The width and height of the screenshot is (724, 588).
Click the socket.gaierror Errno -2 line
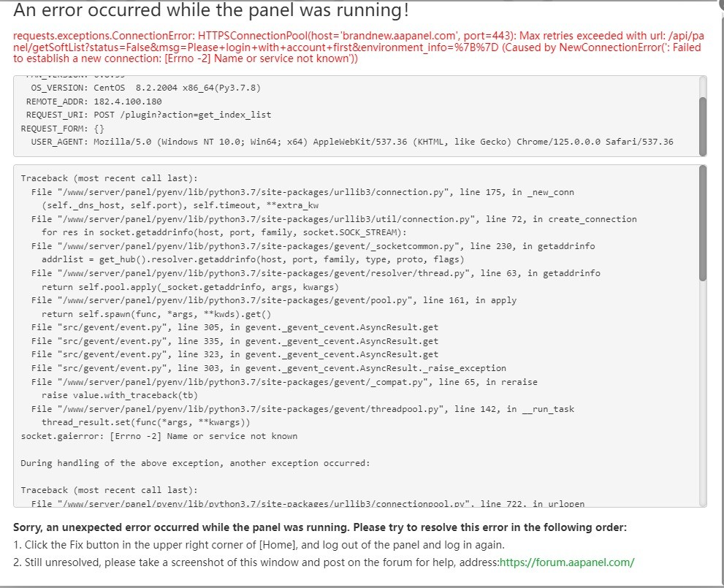(159, 436)
